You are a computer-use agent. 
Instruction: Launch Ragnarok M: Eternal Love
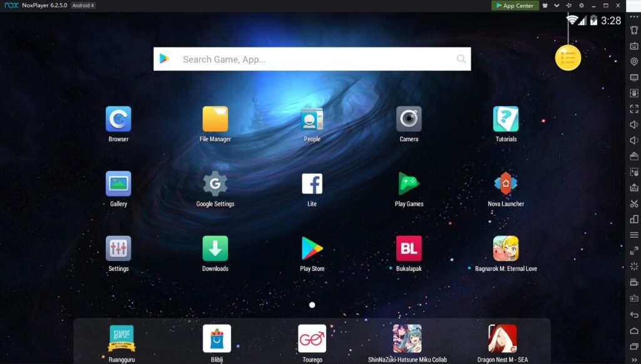506,248
